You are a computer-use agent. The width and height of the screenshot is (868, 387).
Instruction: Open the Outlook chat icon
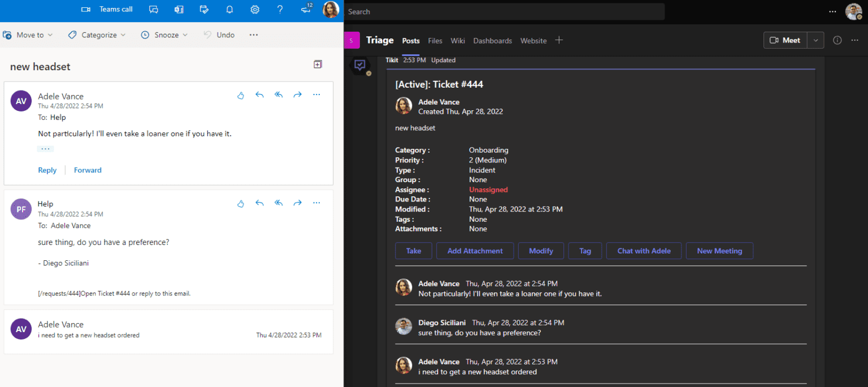click(x=153, y=10)
